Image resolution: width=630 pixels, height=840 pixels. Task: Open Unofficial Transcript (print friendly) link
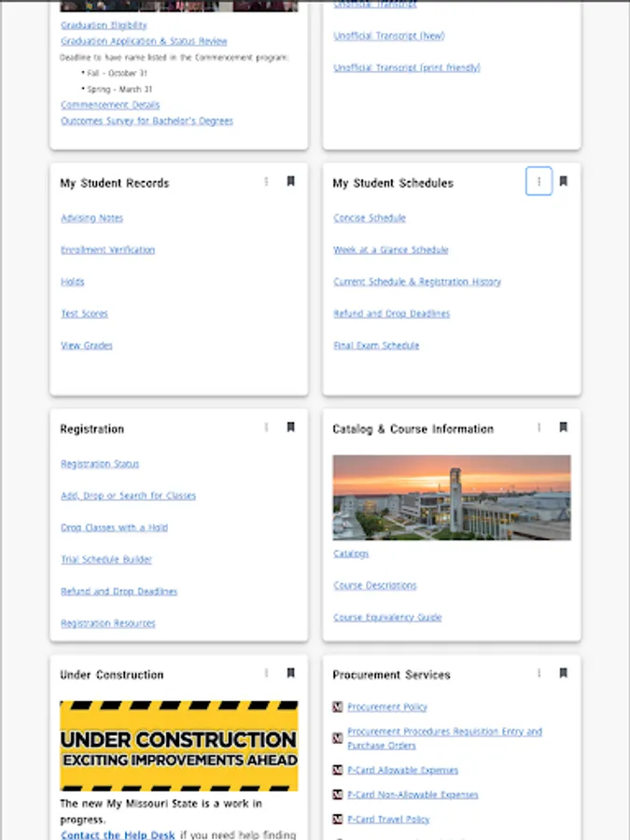coord(407,67)
